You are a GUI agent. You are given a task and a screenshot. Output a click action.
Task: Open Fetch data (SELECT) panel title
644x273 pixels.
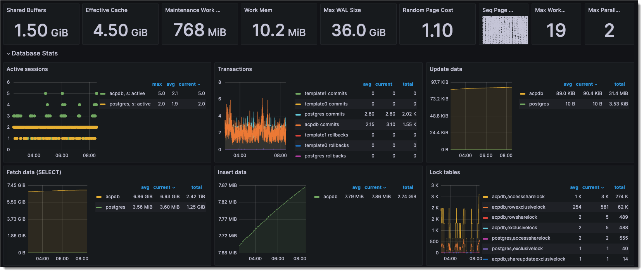pyautogui.click(x=34, y=172)
